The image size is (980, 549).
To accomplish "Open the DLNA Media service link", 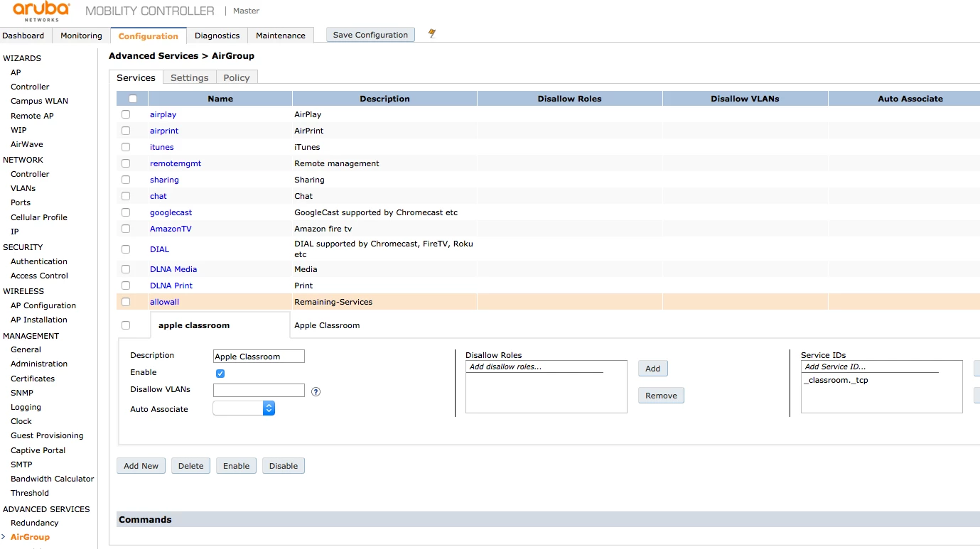I will tap(173, 269).
